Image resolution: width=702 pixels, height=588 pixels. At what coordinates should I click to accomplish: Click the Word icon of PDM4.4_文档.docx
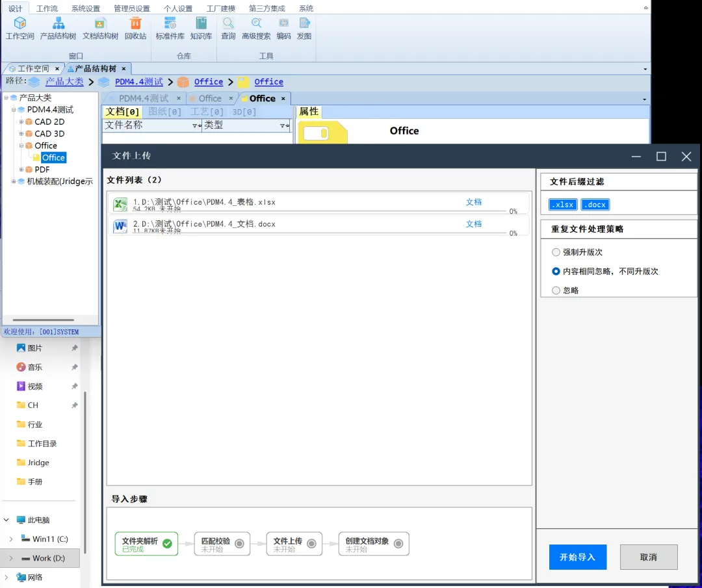120,227
